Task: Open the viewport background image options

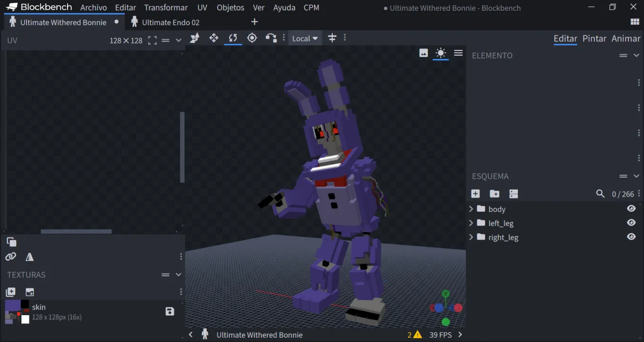Action: (423, 53)
